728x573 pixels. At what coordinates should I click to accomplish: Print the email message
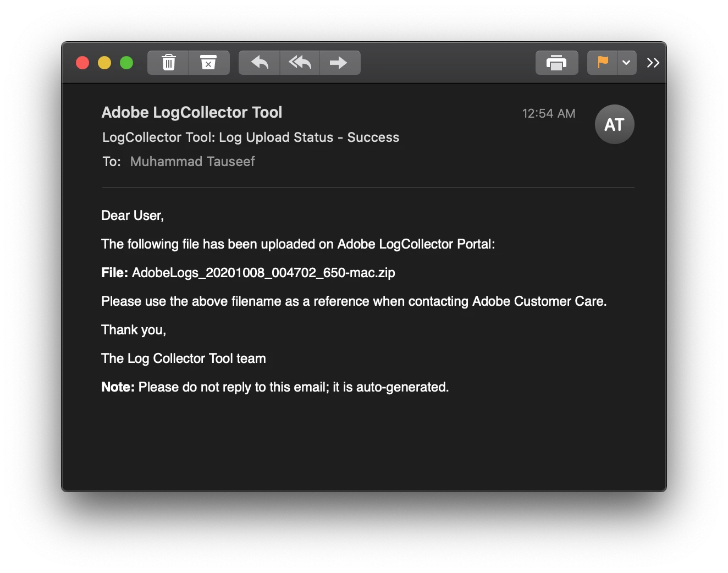point(556,63)
